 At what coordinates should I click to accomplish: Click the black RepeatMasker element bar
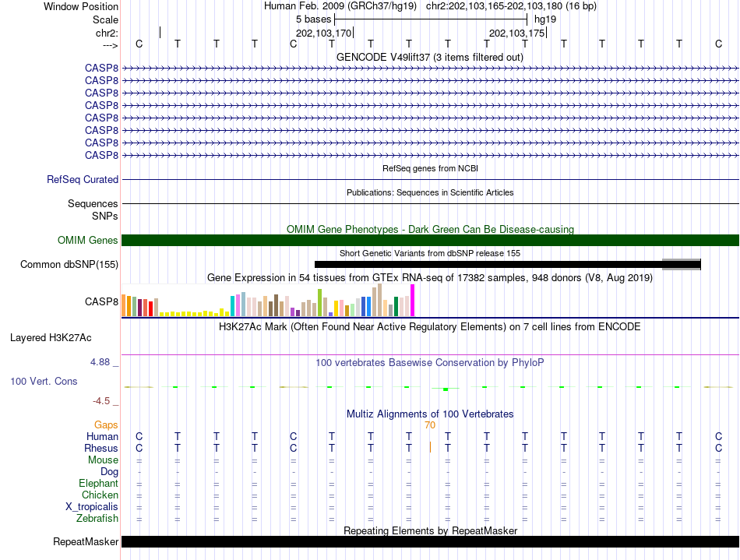pos(430,541)
